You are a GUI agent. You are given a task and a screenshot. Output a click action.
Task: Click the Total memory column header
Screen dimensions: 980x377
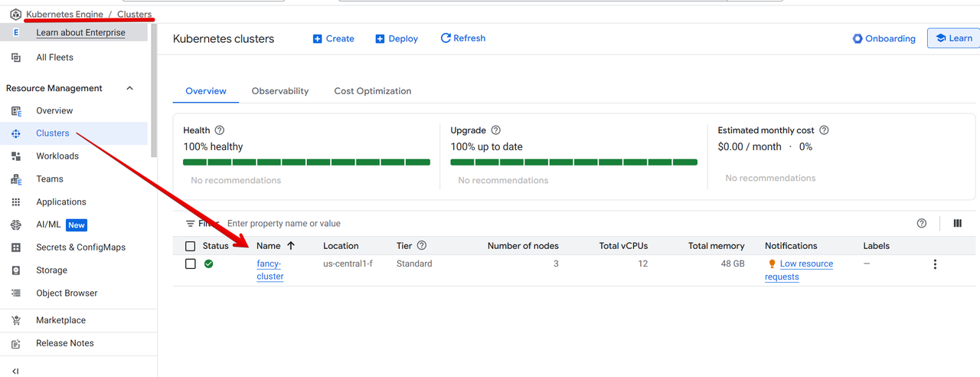tap(717, 246)
